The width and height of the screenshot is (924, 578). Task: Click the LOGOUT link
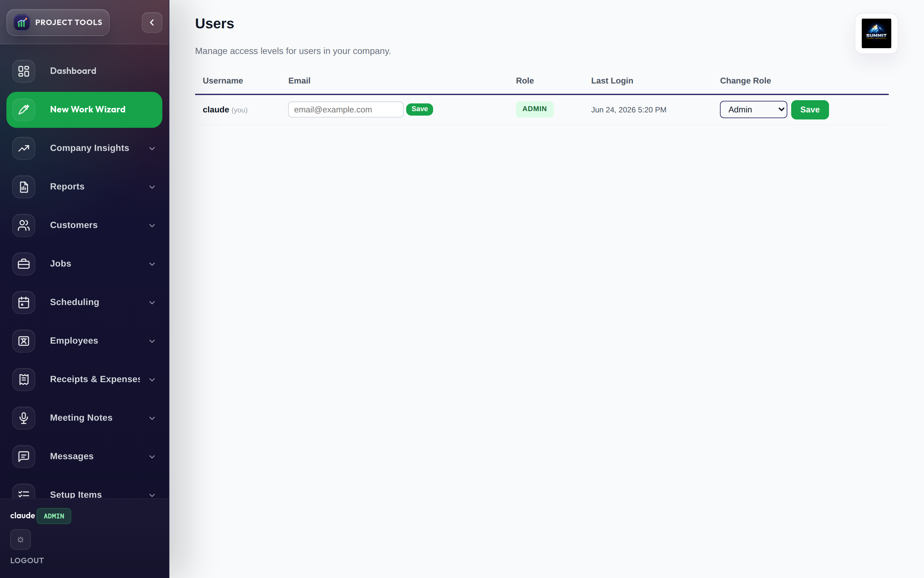(x=27, y=560)
